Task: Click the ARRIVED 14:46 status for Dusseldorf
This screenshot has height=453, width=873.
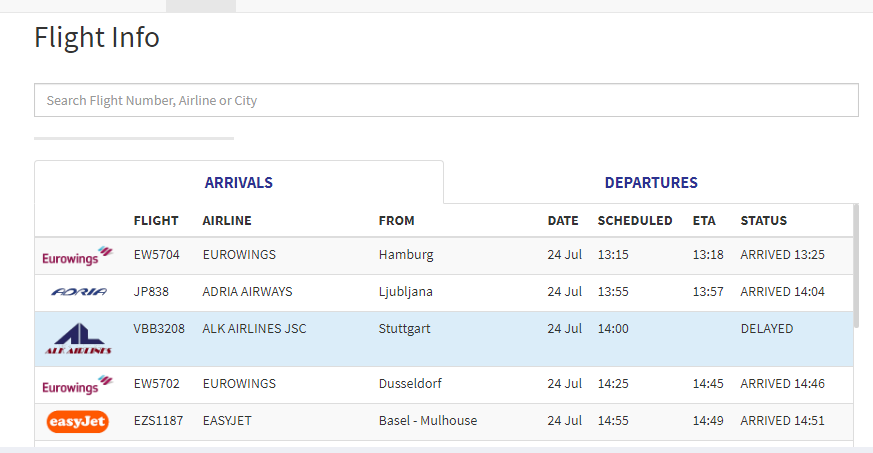Action: pyautogui.click(x=782, y=384)
